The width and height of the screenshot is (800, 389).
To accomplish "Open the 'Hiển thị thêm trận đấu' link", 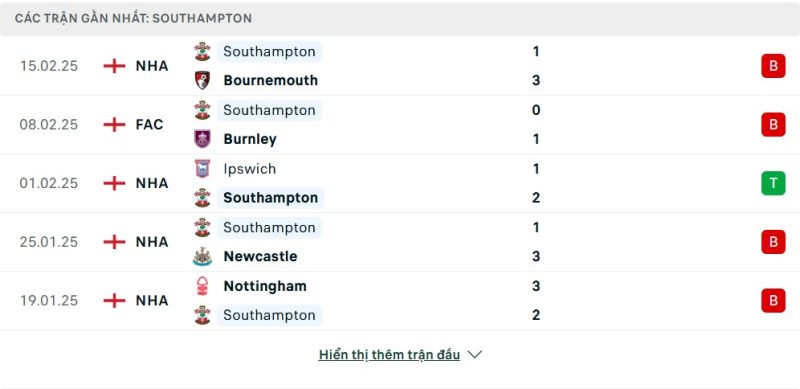I will click(389, 355).
